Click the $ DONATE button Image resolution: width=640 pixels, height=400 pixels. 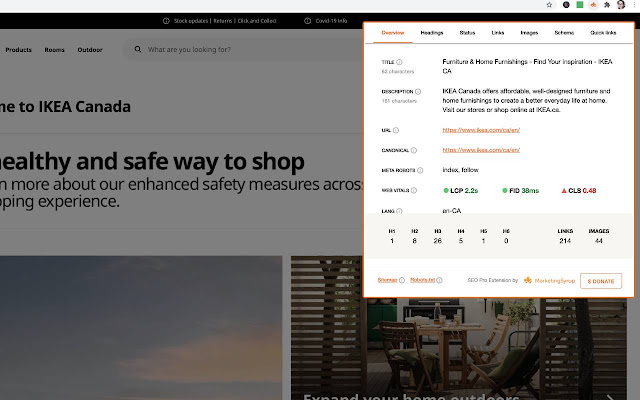coord(600,281)
